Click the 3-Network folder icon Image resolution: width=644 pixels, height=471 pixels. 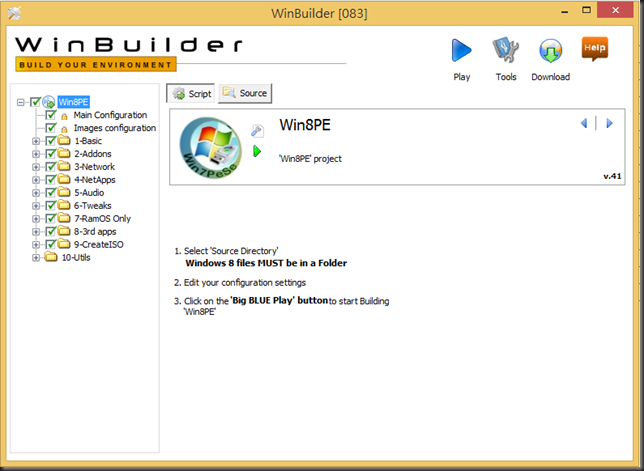pyautogui.click(x=64, y=166)
